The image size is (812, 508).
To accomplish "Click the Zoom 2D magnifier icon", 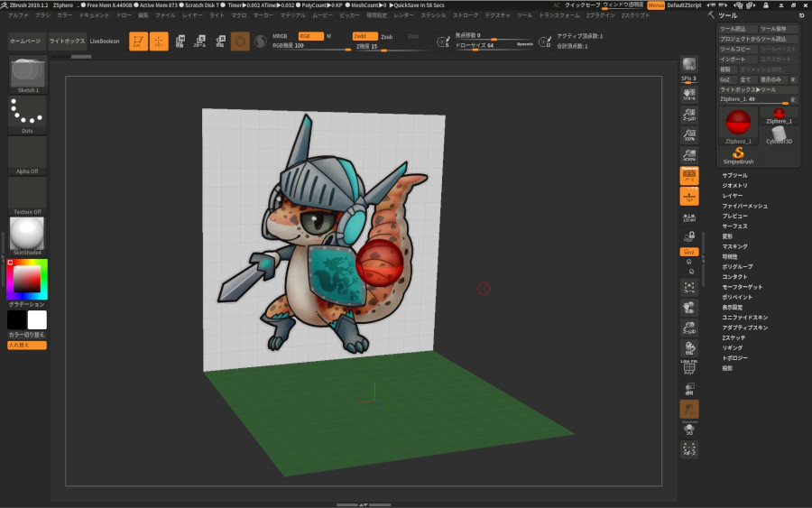I will pyautogui.click(x=689, y=115).
